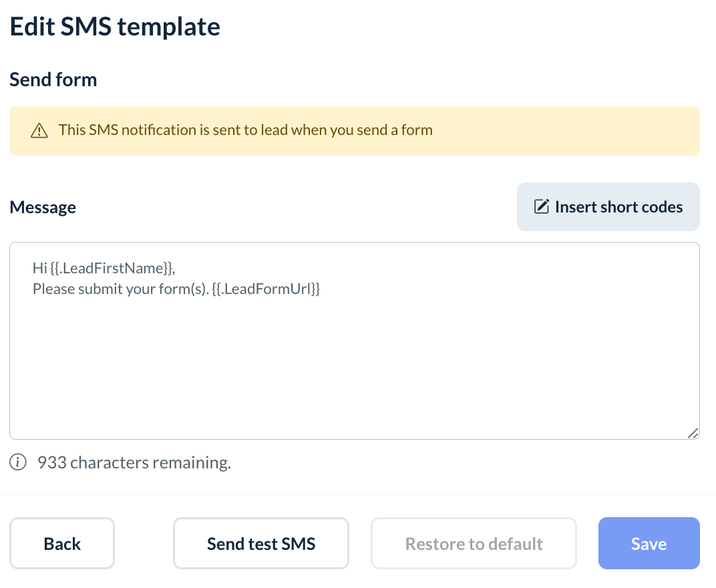The width and height of the screenshot is (716, 588).
Task: Open the Insert short codes menu
Action: pyautogui.click(x=608, y=206)
